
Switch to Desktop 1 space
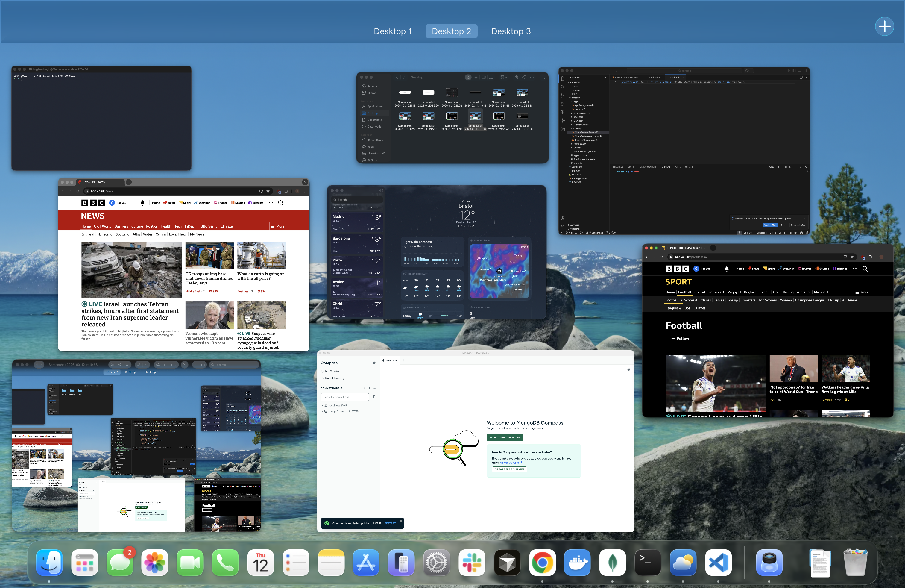click(392, 31)
